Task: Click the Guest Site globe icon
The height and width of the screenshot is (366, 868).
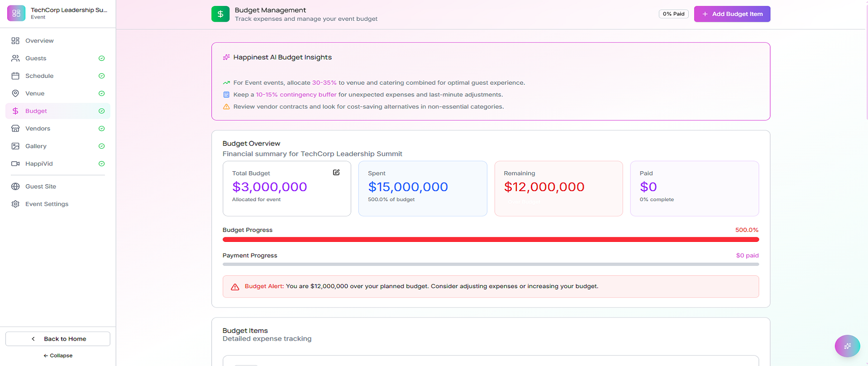Action: [15, 186]
